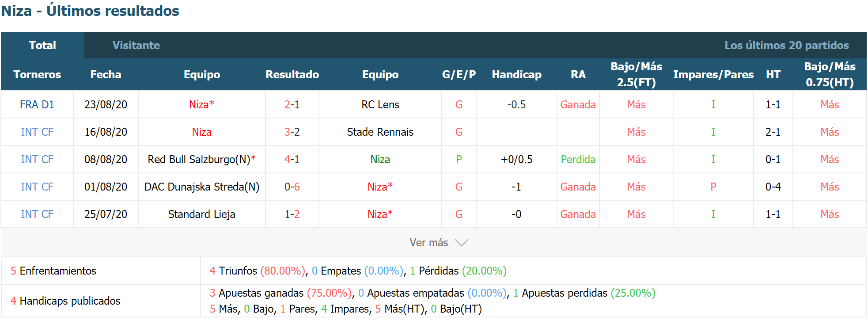Open DAC Dunajska Streda(N) team link
Screen dimensions: 868x321
click(x=202, y=187)
